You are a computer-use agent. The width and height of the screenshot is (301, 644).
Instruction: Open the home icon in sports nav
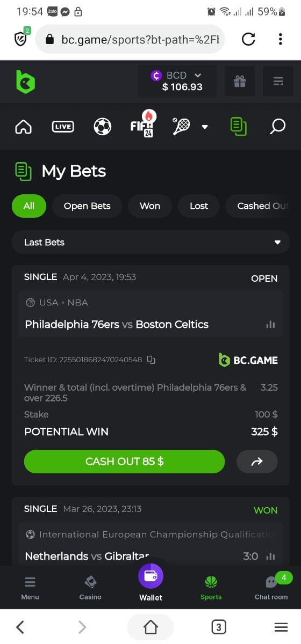23,127
